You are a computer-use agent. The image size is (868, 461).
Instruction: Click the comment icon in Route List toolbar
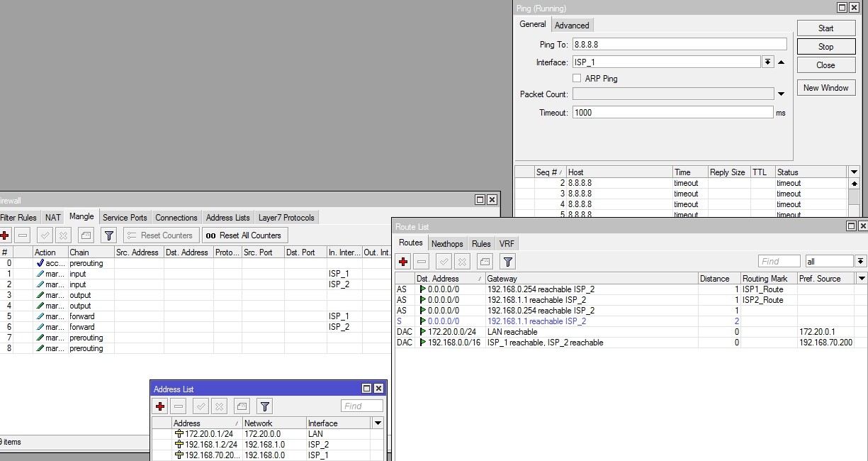pos(485,262)
